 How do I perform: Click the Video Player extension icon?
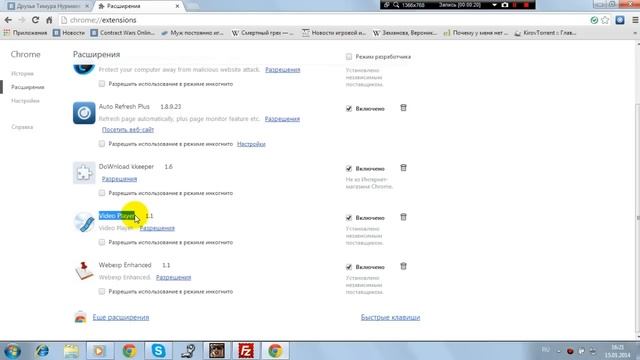tap(84, 222)
